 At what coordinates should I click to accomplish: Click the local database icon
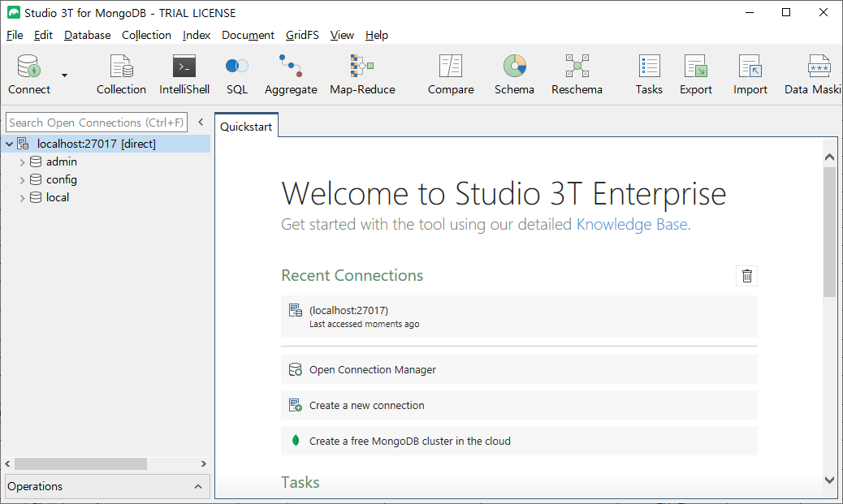36,197
